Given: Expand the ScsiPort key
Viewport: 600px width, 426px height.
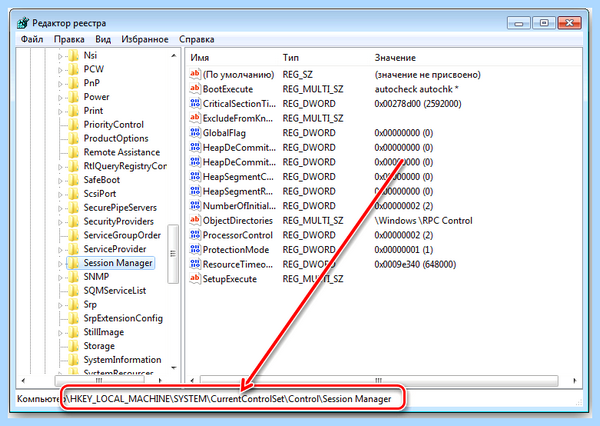Looking at the screenshot, I should tap(60, 194).
